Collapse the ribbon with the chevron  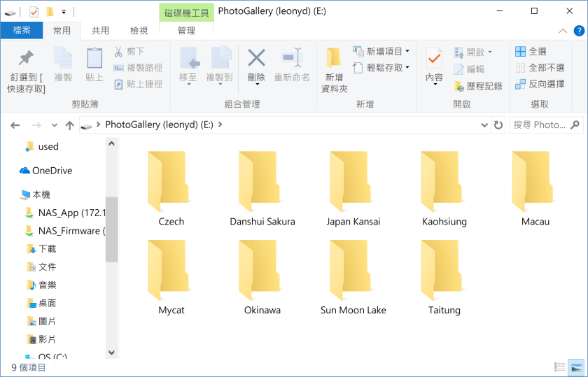point(563,31)
